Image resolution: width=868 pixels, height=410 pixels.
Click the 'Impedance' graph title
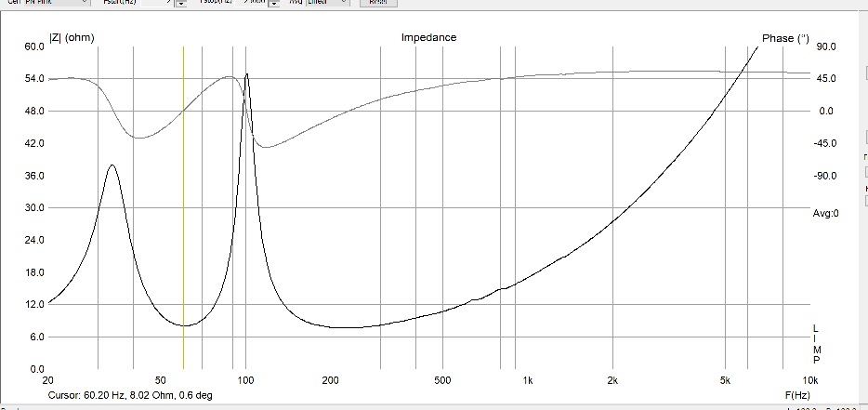point(429,38)
